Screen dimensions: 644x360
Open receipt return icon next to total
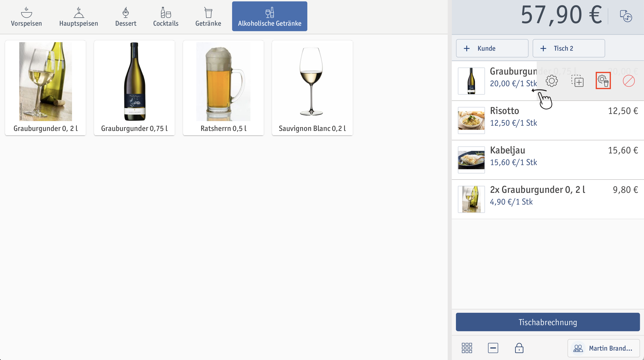tap(626, 16)
